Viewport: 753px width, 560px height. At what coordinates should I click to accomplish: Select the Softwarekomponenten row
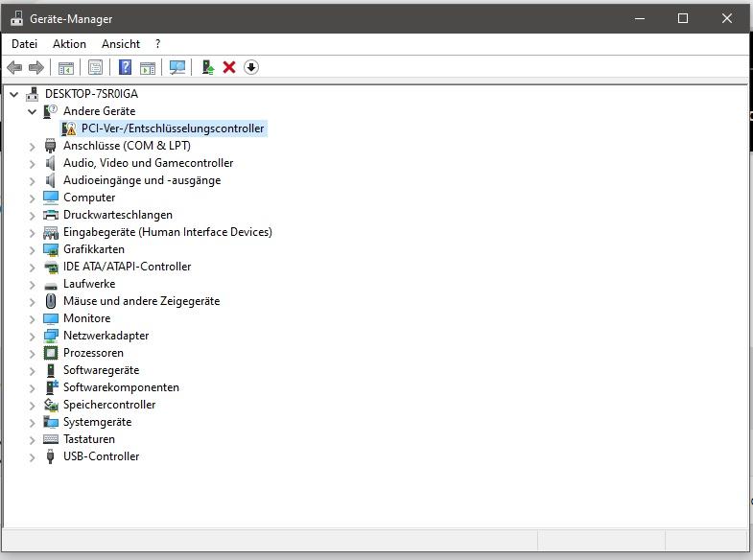click(x=121, y=387)
